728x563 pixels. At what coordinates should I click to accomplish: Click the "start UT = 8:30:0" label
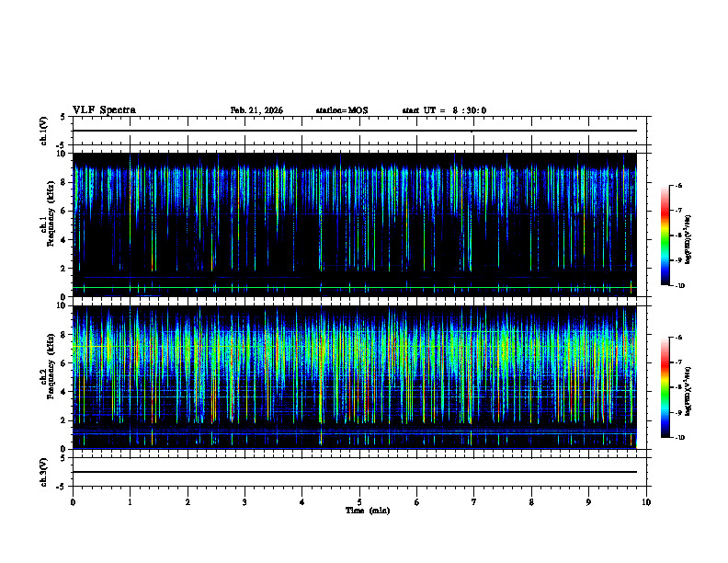(x=444, y=110)
